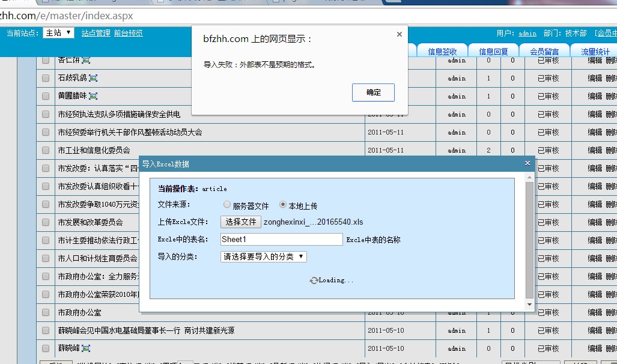Tick the checkbox for 市政府办公室 row
The image size is (617, 364).
(46, 312)
